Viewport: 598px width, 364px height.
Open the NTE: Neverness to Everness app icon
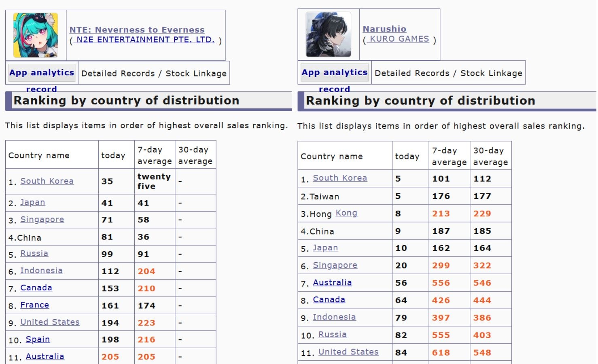tap(36, 35)
